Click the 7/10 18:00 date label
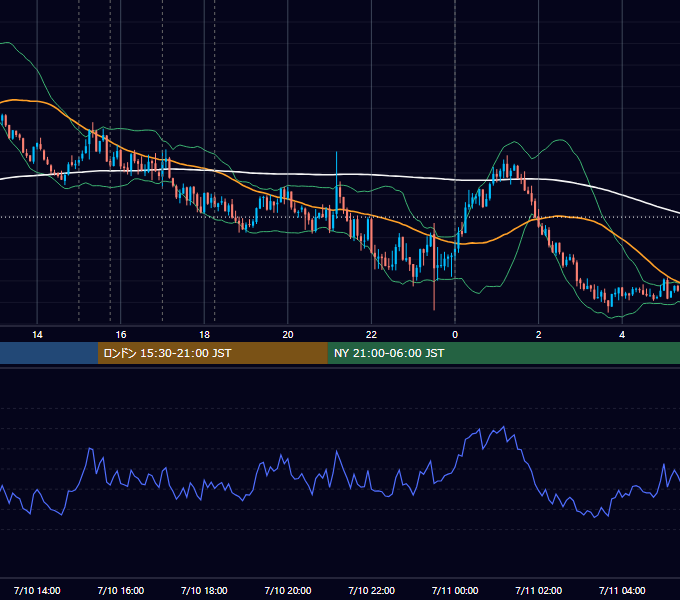Image resolution: width=680 pixels, height=600 pixels. (204, 590)
